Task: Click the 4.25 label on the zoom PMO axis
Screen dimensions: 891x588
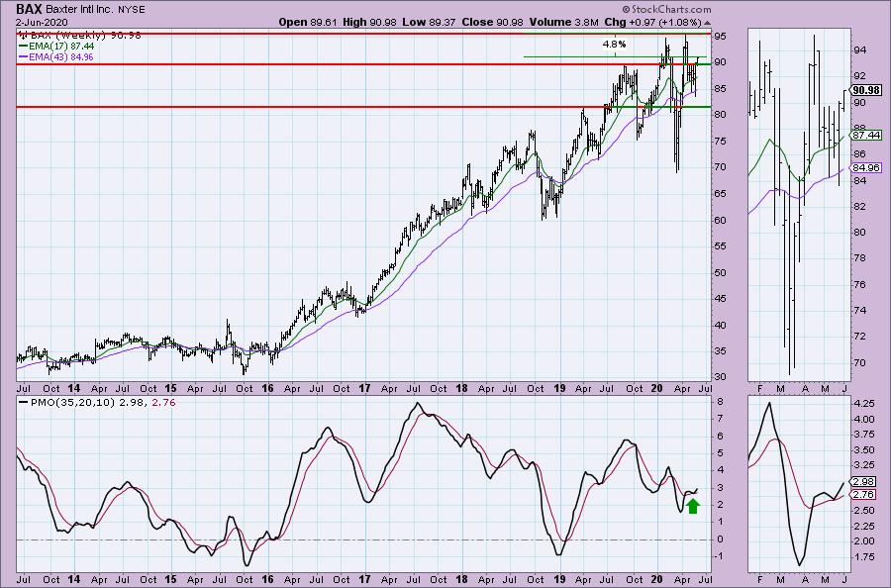Action: point(863,403)
